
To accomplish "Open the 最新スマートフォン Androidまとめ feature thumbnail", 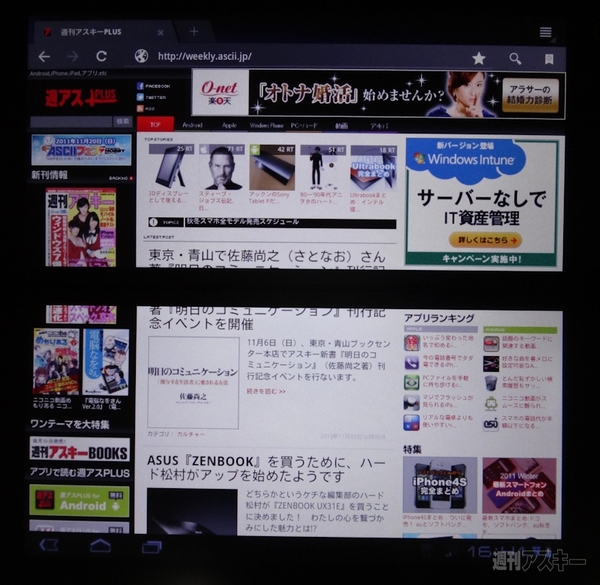I will tap(519, 486).
